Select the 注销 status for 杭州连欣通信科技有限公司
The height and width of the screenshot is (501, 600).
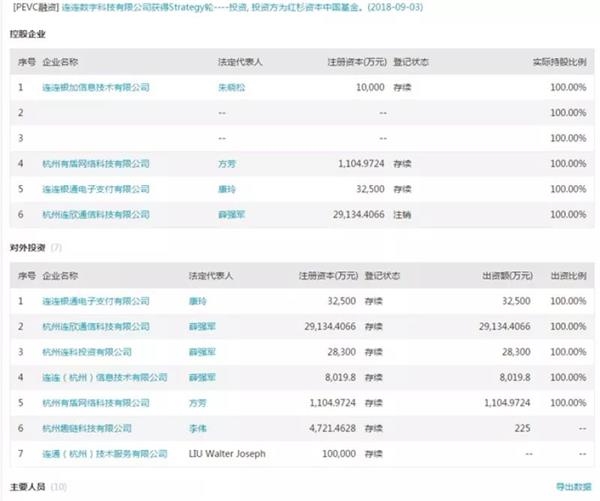(402, 214)
